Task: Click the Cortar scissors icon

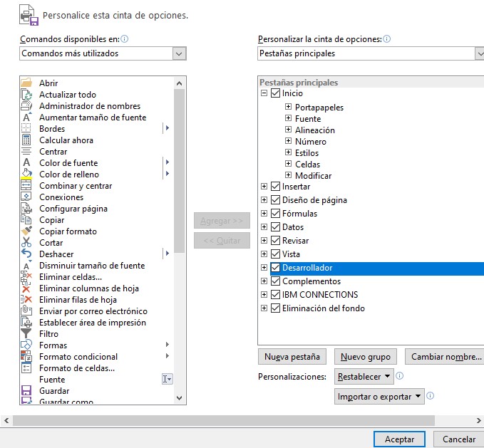Action: [26, 243]
